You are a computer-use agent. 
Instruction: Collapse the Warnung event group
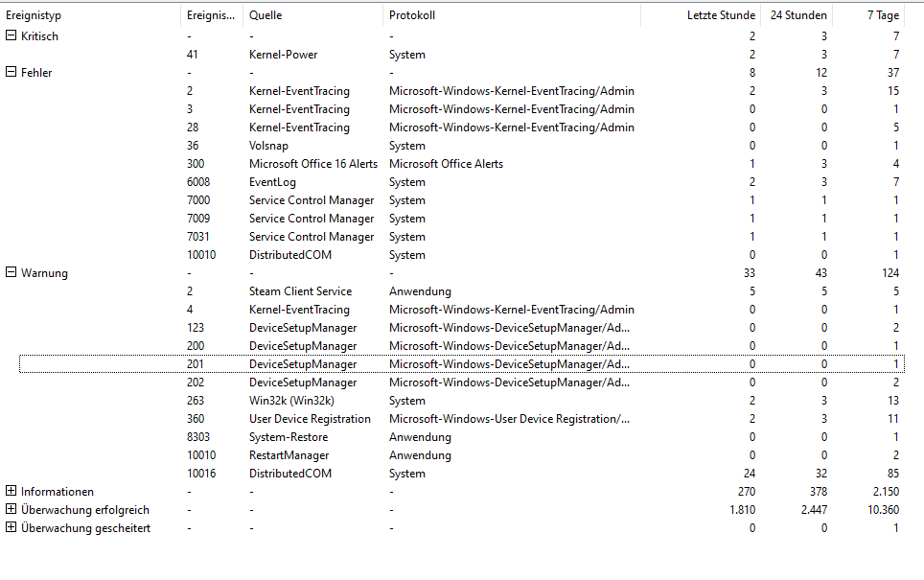[11, 272]
